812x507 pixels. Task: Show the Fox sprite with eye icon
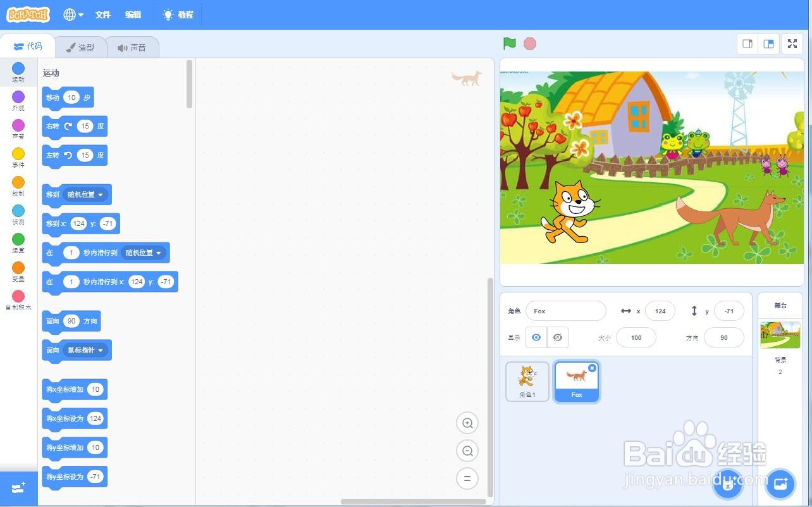536,337
